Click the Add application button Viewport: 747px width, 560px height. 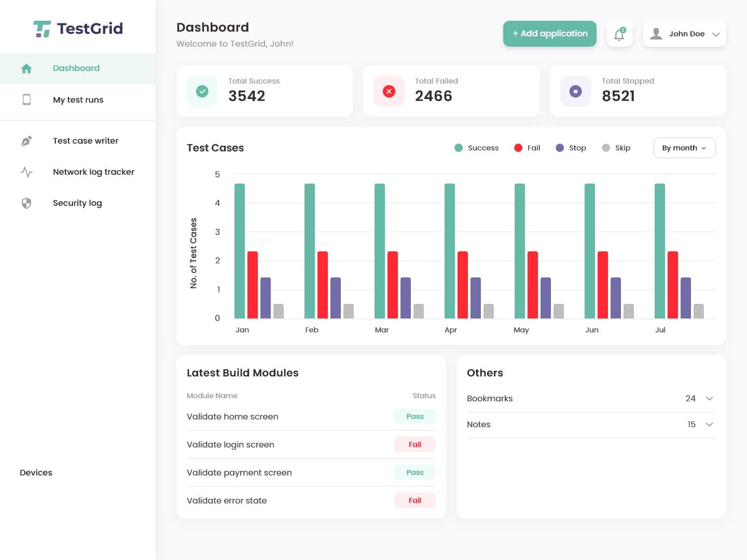[x=549, y=34]
